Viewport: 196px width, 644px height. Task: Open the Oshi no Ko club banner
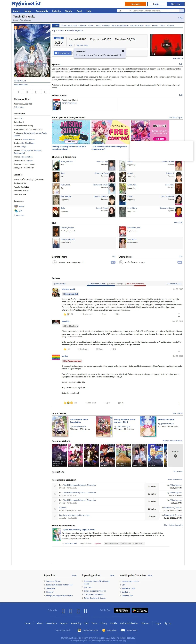[x=150, y=131]
